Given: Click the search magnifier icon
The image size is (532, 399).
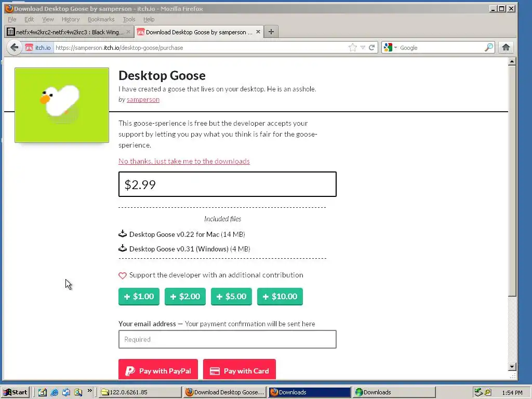Looking at the screenshot, I should coord(488,47).
